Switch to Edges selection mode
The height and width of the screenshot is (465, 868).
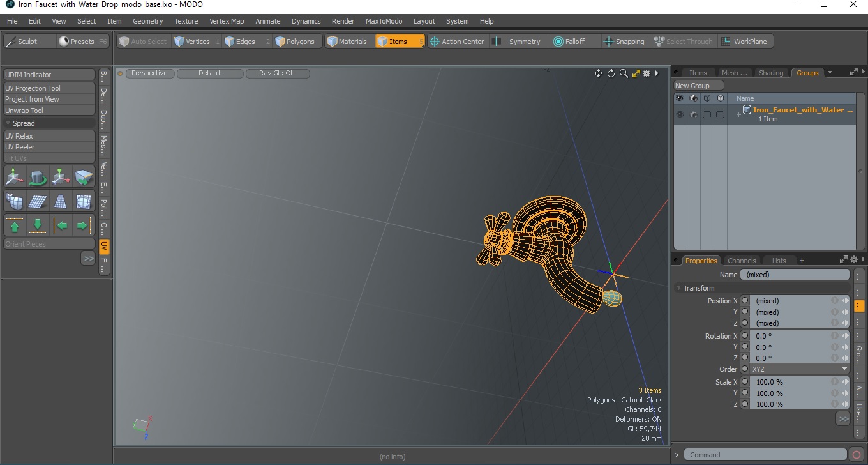[247, 42]
